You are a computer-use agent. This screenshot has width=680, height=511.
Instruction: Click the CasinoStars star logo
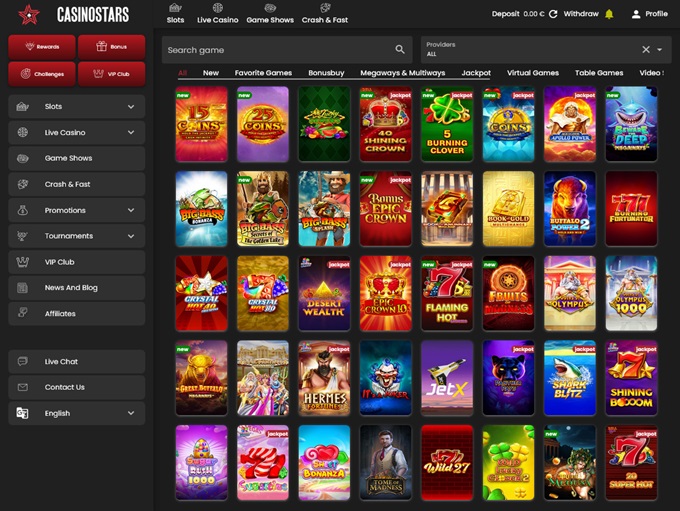29,15
